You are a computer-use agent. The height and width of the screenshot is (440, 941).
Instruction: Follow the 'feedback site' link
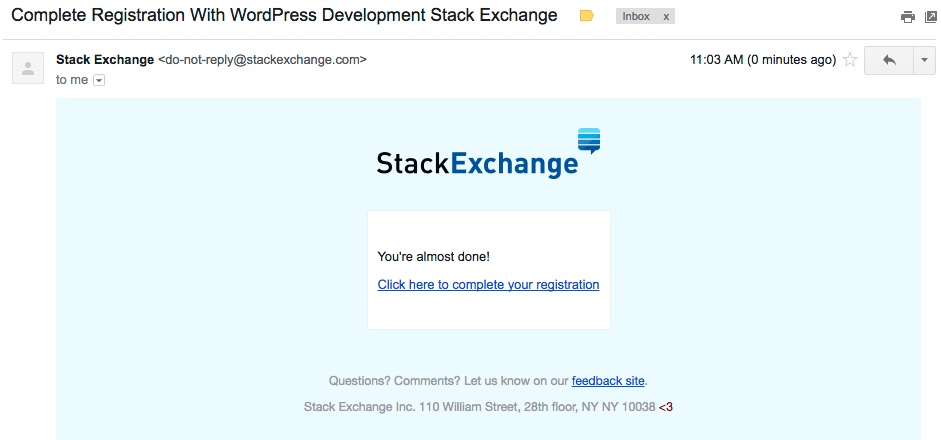(x=608, y=381)
